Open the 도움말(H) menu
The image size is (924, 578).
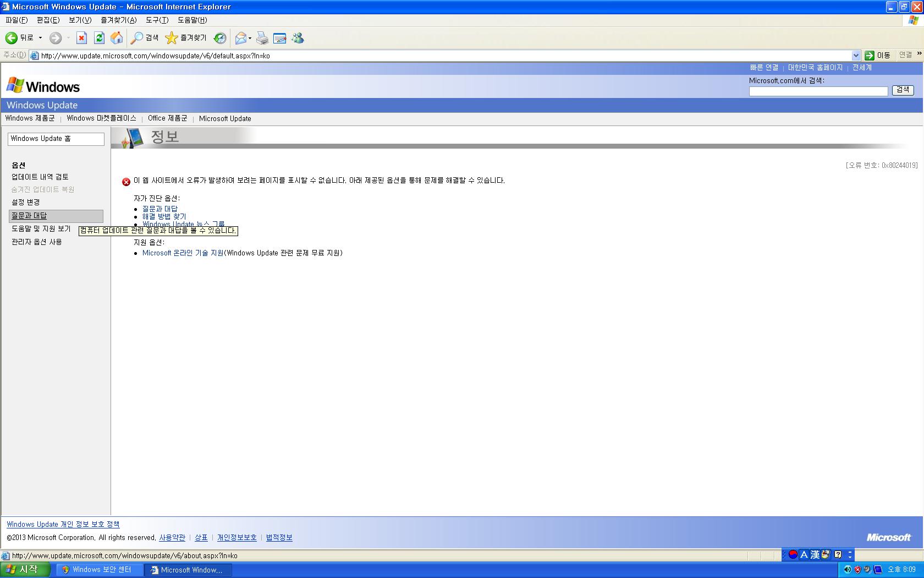pos(192,20)
